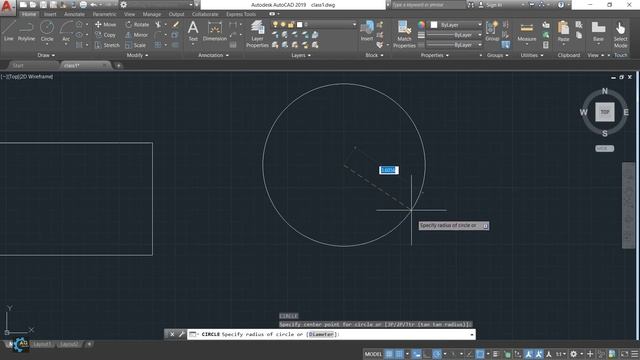Activate the Select Mode touch tool

(620, 34)
